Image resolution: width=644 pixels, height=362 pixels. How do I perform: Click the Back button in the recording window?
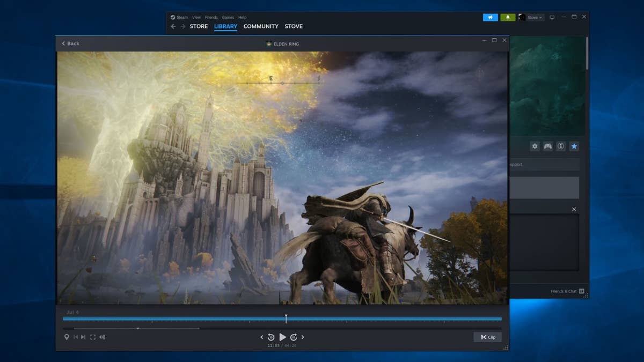coord(70,43)
